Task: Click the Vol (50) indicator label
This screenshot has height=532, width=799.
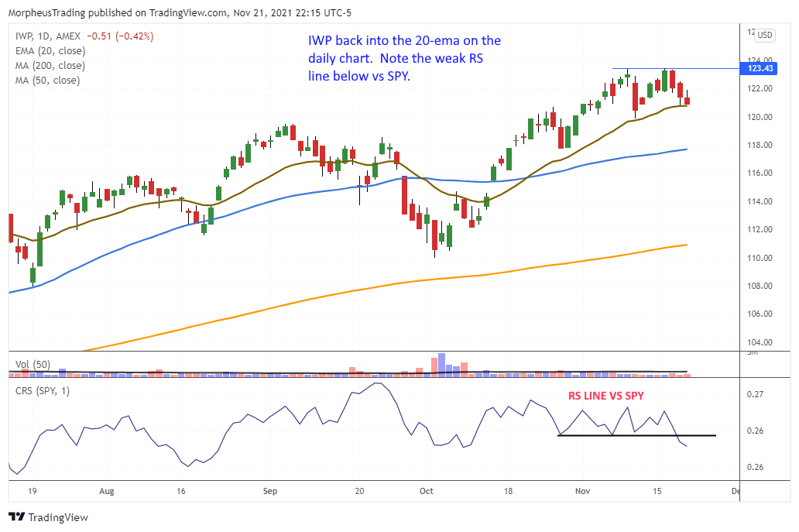Action: click(35, 363)
